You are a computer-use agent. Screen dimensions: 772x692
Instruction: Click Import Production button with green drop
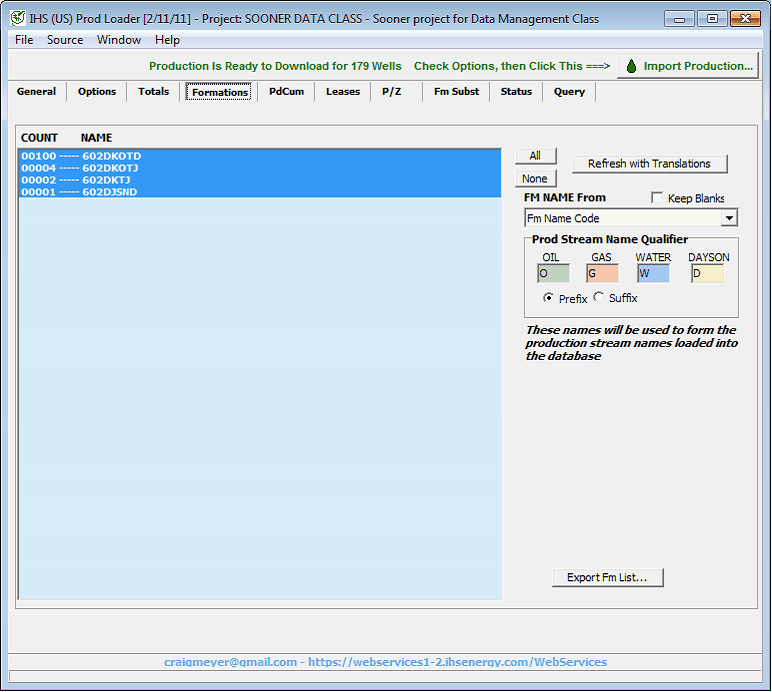pos(688,66)
